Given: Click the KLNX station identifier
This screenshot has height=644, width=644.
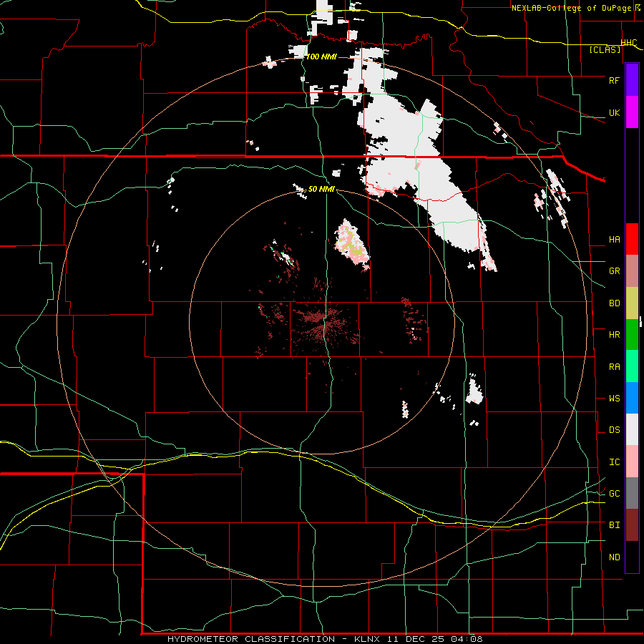Looking at the screenshot, I should pos(367,639).
